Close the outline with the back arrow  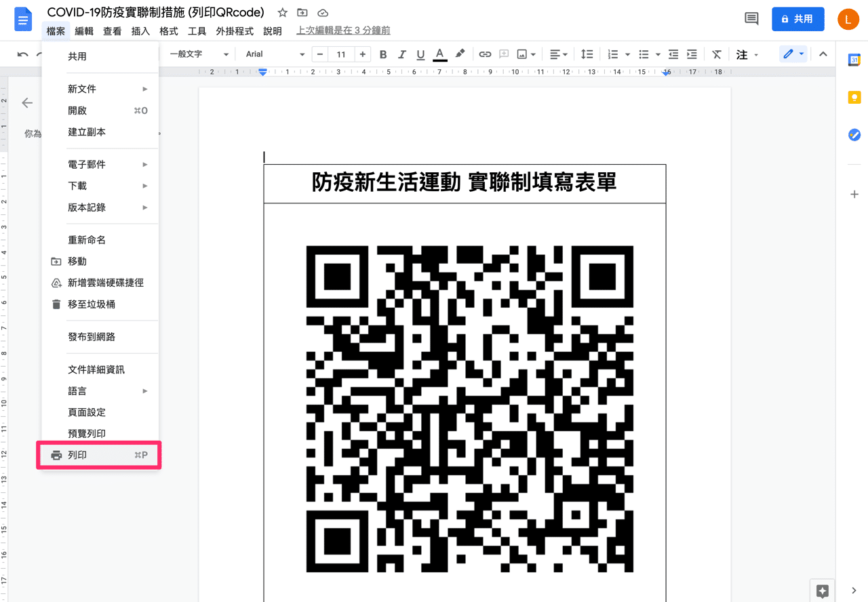pos(27,102)
